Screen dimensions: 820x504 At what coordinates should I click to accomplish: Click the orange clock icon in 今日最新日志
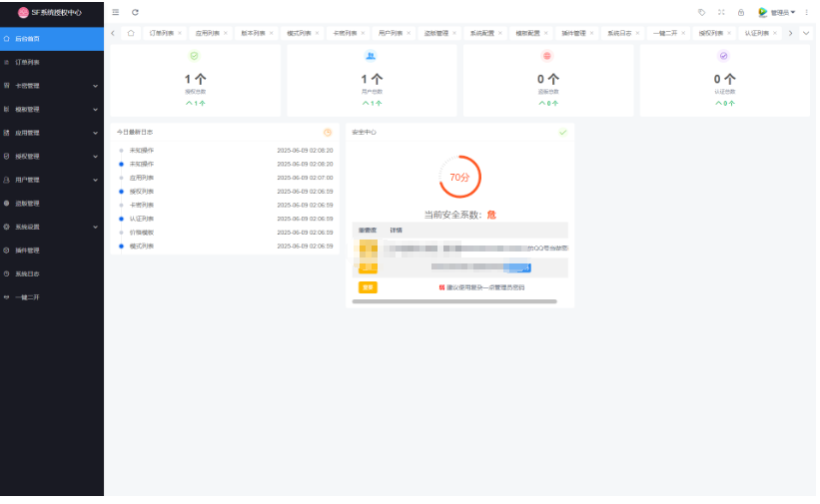click(328, 133)
